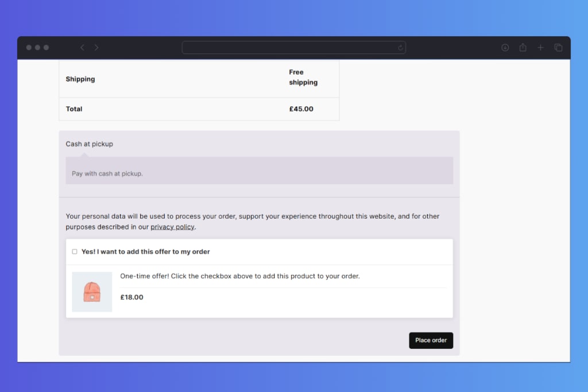Click the Total row label
588x392 pixels.
coord(74,109)
